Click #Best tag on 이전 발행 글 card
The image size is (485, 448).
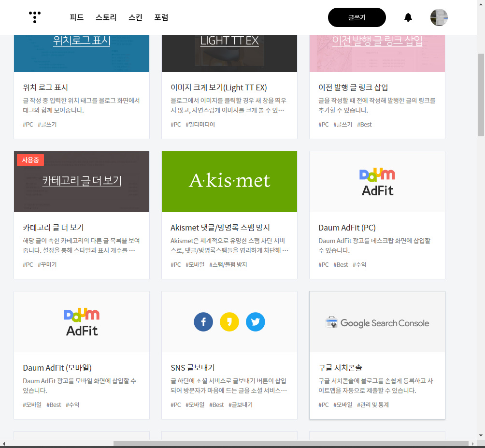[x=364, y=124]
